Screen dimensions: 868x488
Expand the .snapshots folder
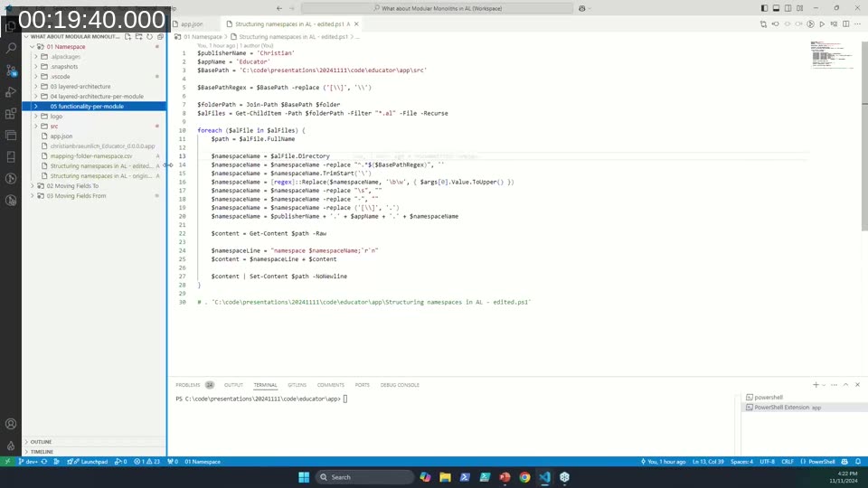click(36, 66)
